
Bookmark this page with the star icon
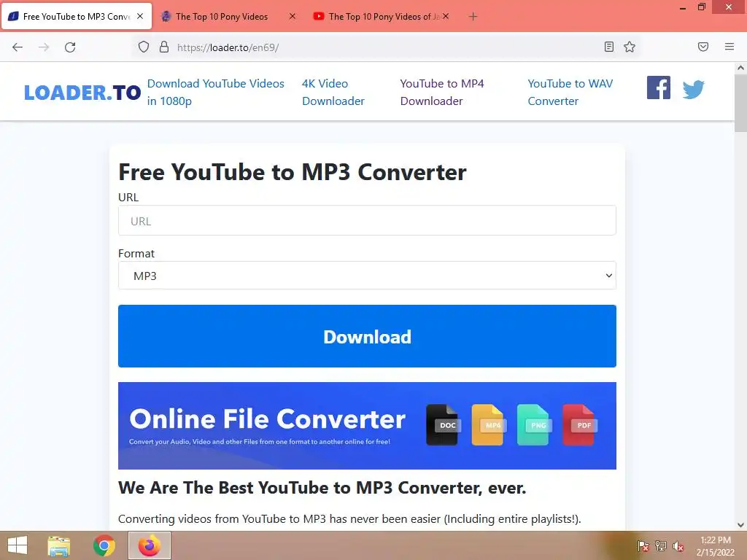630,47
